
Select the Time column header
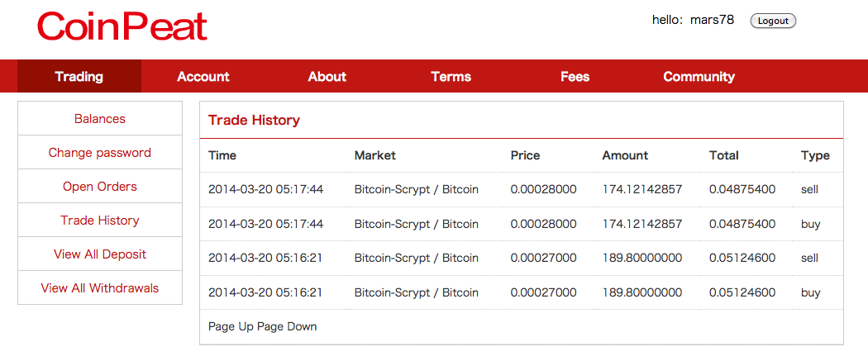click(222, 155)
